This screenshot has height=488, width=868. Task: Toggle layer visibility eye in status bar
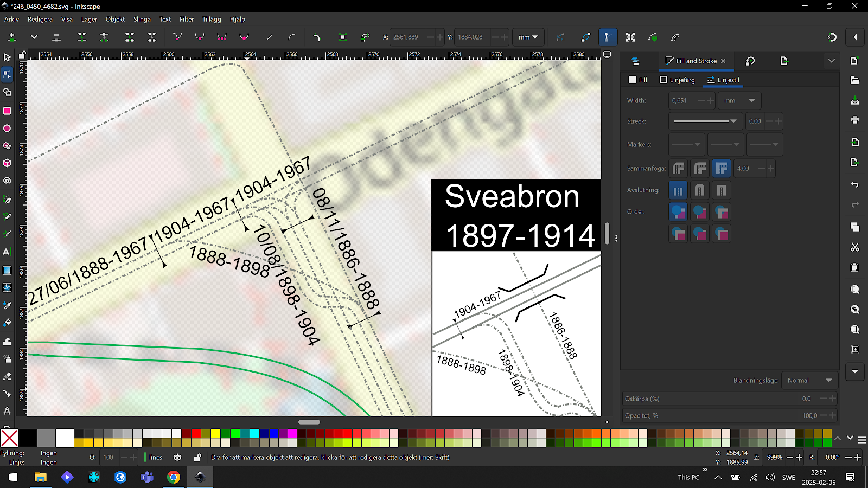point(177,458)
